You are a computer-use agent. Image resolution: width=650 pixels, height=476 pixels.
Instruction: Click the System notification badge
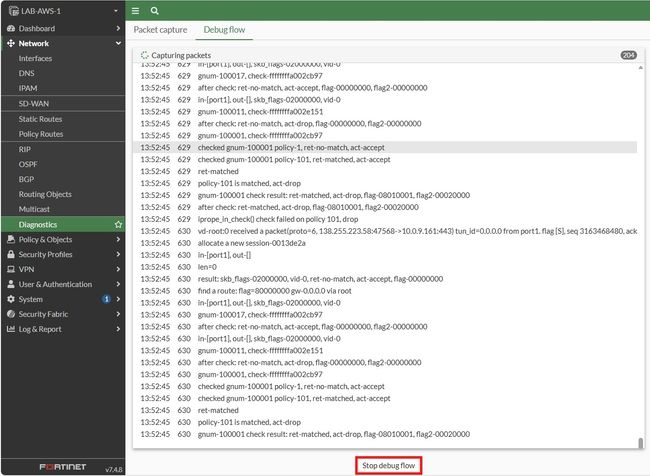point(107,299)
